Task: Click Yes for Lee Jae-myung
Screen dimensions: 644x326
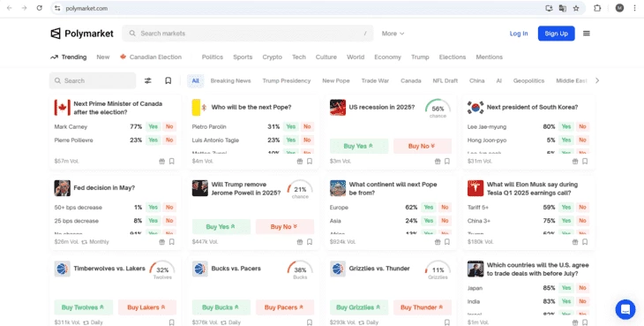Action: [566, 126]
